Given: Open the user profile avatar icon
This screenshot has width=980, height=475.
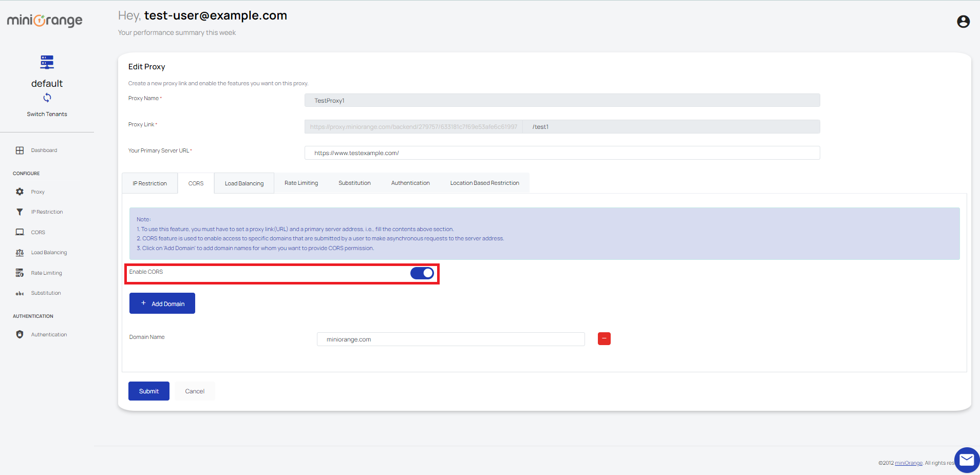Looking at the screenshot, I should click(963, 22).
